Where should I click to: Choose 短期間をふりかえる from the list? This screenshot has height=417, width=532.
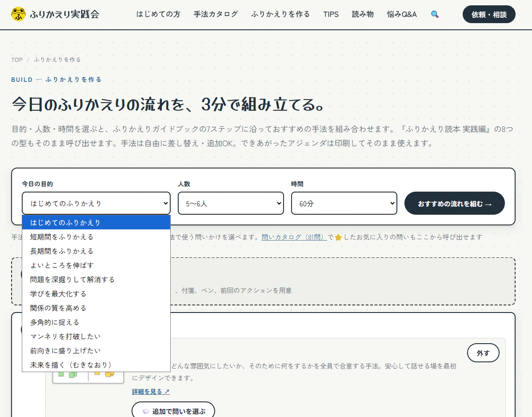pyautogui.click(x=96, y=237)
